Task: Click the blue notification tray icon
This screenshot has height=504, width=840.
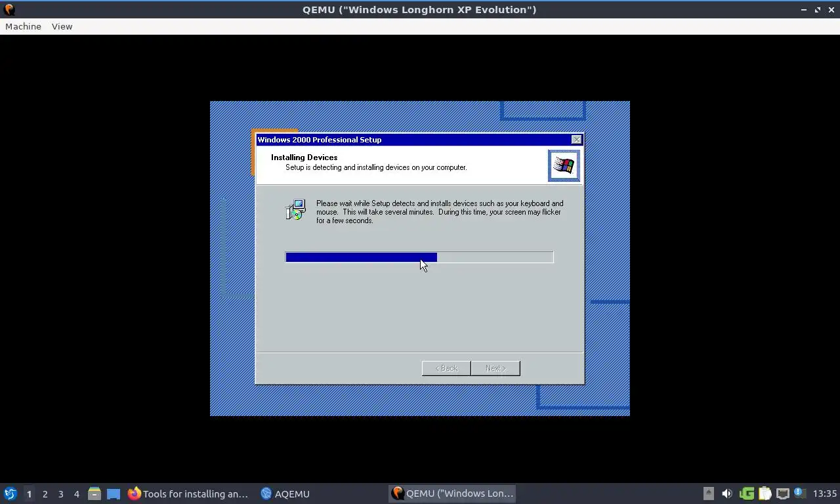Action: click(799, 493)
